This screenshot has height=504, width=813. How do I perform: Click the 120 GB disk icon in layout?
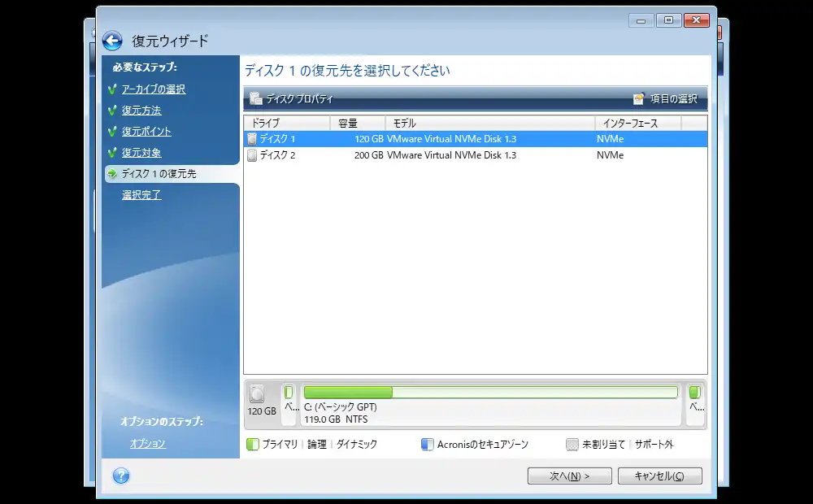point(258,396)
